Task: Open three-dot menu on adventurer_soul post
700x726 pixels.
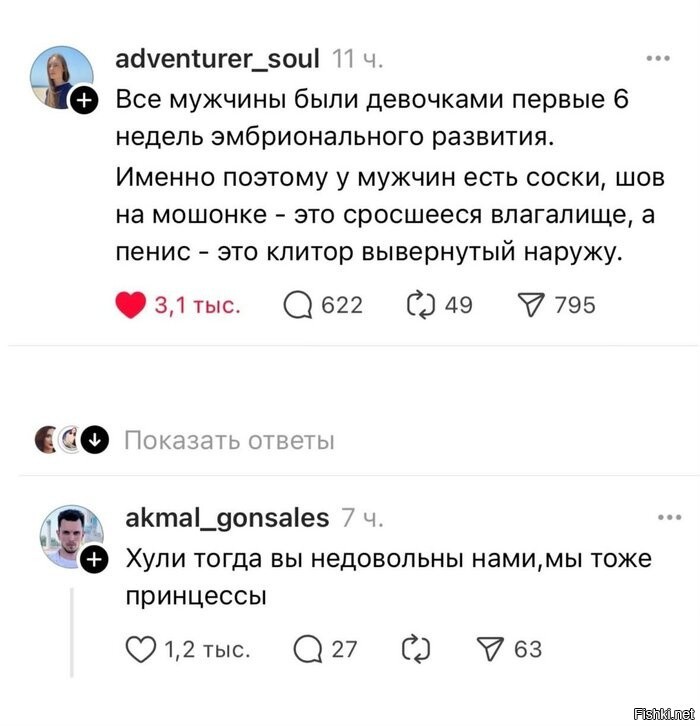Action: pos(658,58)
